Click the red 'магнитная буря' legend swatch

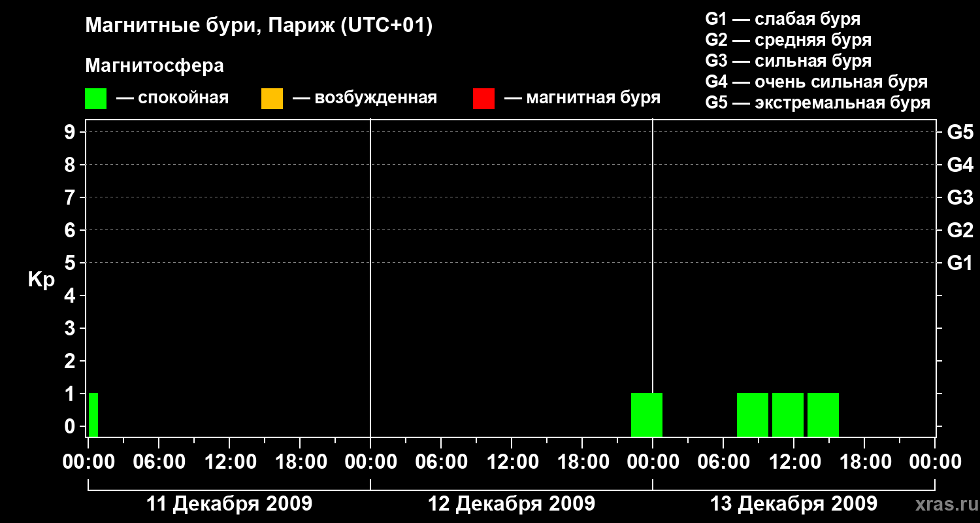coord(483,99)
